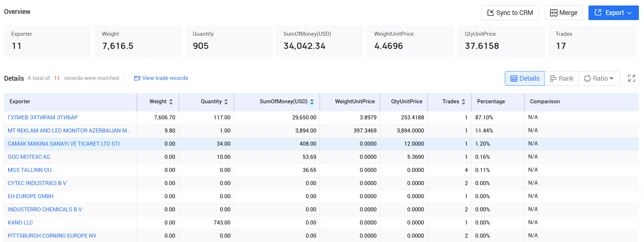Screen dimensions: 644x242
Task: Select the Weight summary card 7,616.5
Action: click(x=138, y=41)
